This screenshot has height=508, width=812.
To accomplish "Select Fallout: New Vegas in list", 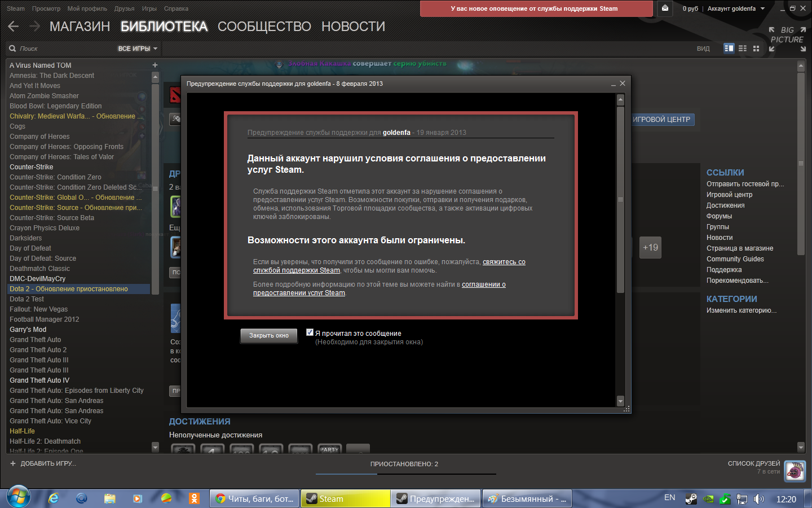I will click(x=79, y=309).
